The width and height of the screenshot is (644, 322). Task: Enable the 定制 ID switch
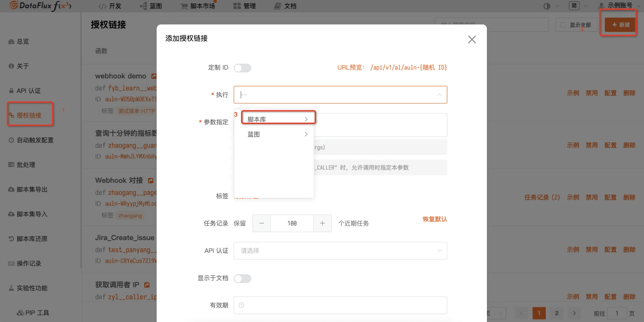(x=242, y=68)
